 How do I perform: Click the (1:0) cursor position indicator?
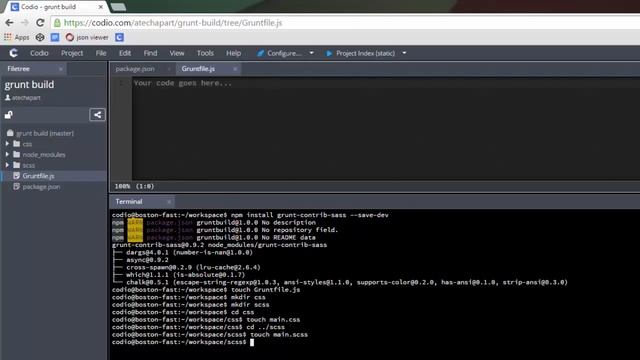pos(145,186)
